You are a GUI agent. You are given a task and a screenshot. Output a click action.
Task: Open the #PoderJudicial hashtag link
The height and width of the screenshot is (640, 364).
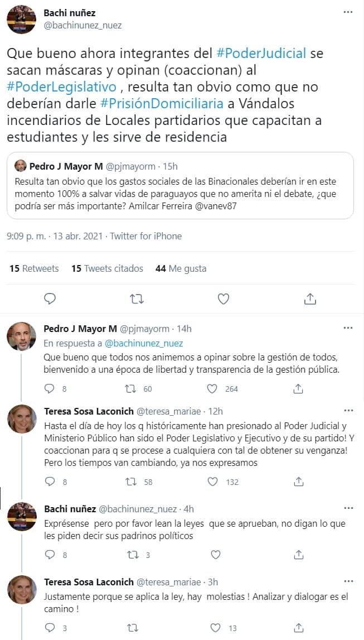pyautogui.click(x=261, y=54)
